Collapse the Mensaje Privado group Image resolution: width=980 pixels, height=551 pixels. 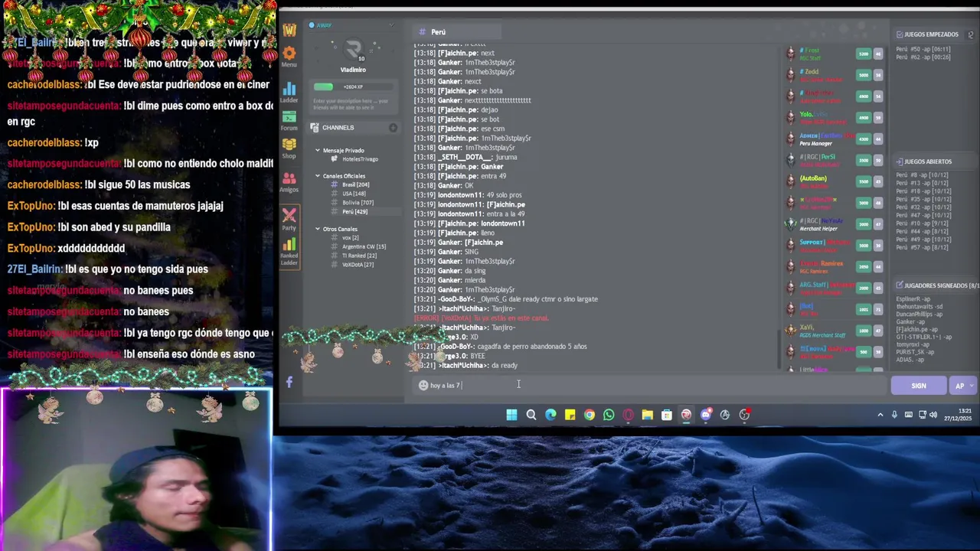click(318, 151)
